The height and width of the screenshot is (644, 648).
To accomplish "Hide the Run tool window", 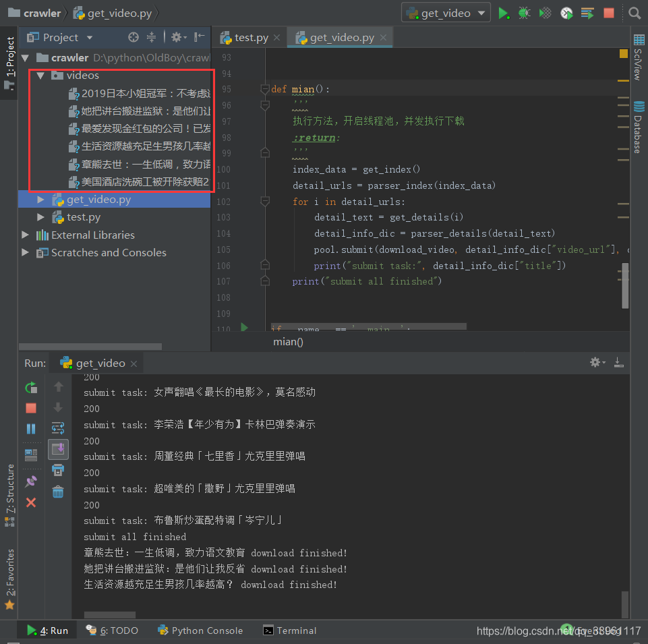I will point(618,363).
